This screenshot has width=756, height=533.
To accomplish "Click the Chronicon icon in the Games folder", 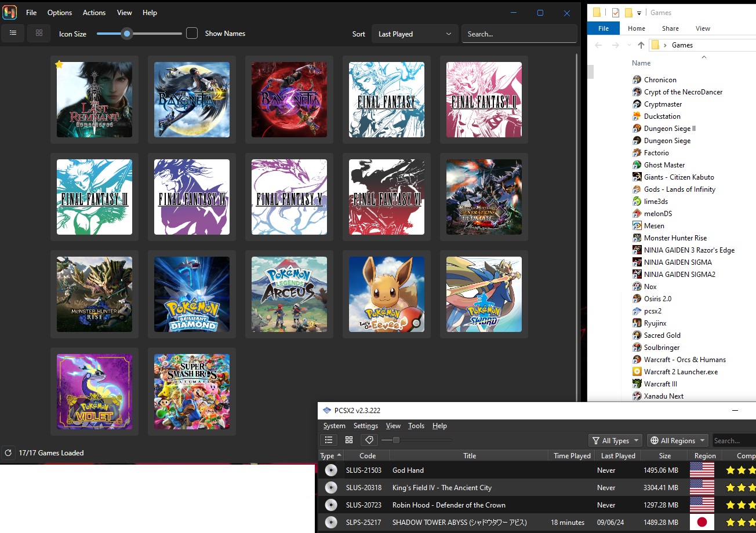I will [637, 80].
